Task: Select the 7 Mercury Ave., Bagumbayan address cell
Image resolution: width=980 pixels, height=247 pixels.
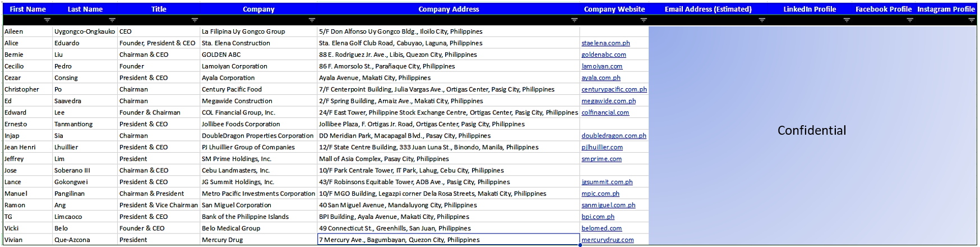Action: tap(449, 240)
